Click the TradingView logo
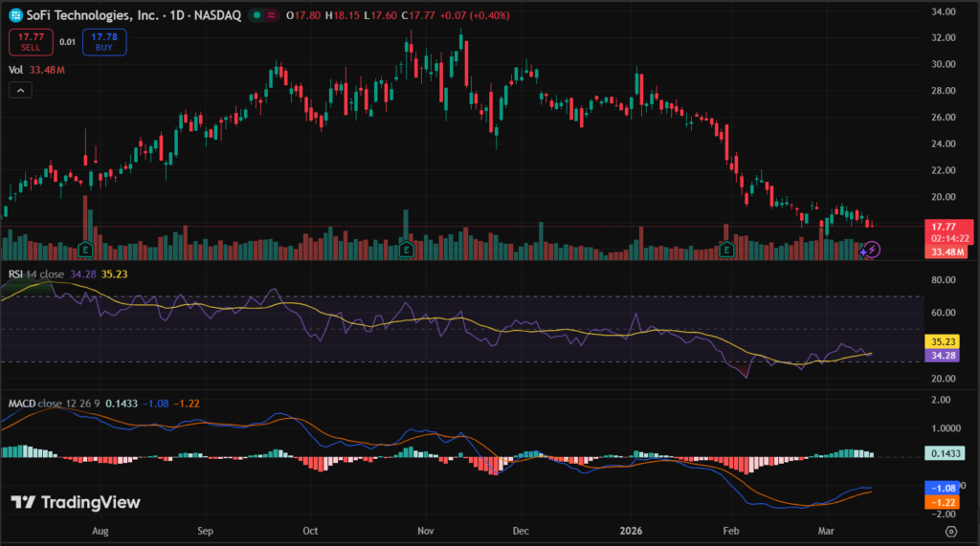Viewport: 980px width, 546px height. [x=76, y=502]
